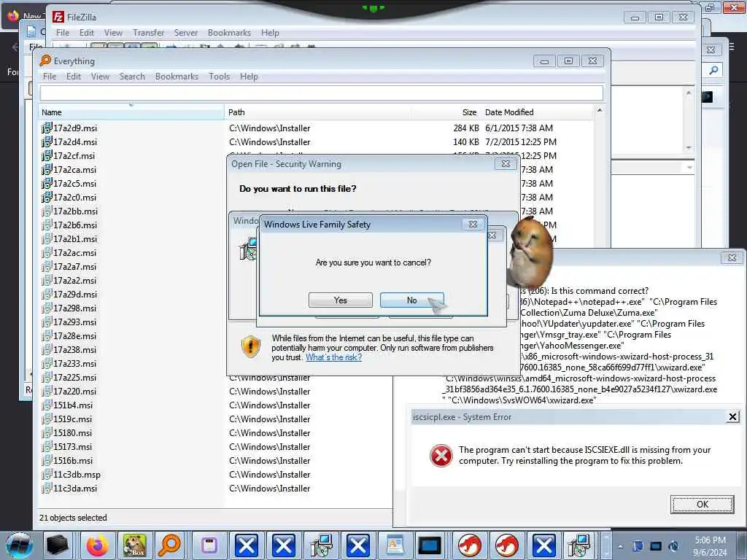747x560 pixels.
Task: Open FileZilla's Transfer menu
Action: pos(148,32)
